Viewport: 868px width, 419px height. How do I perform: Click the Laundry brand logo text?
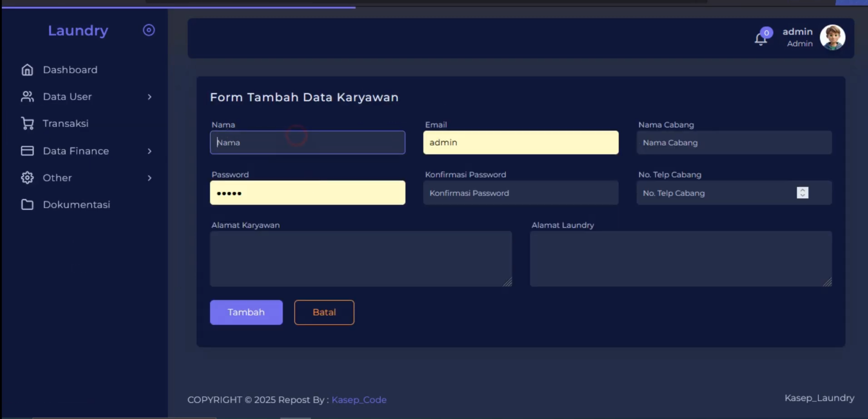pos(78,31)
